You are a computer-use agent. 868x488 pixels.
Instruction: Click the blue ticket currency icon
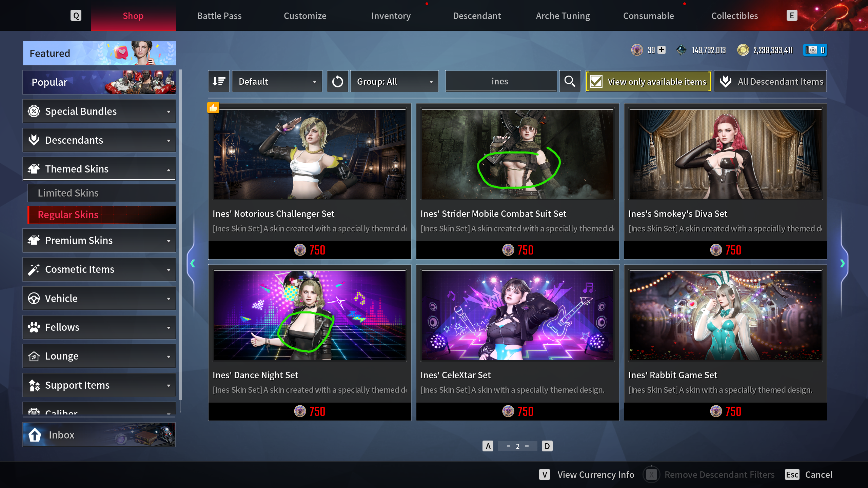[813, 50]
